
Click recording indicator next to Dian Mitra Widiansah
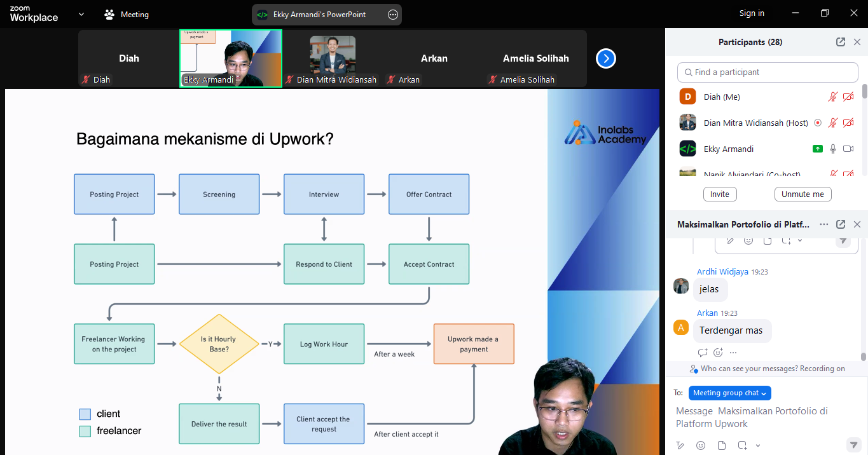click(x=818, y=123)
